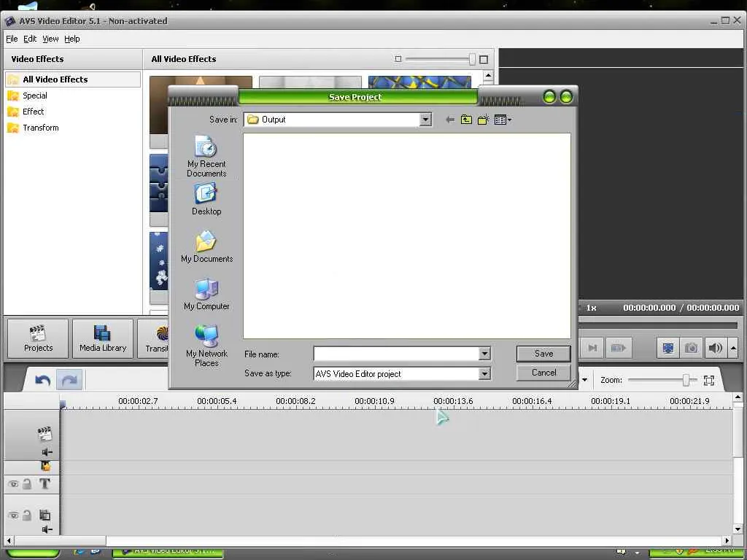
Task: Select All Video Effects folder
Action: 73,79
